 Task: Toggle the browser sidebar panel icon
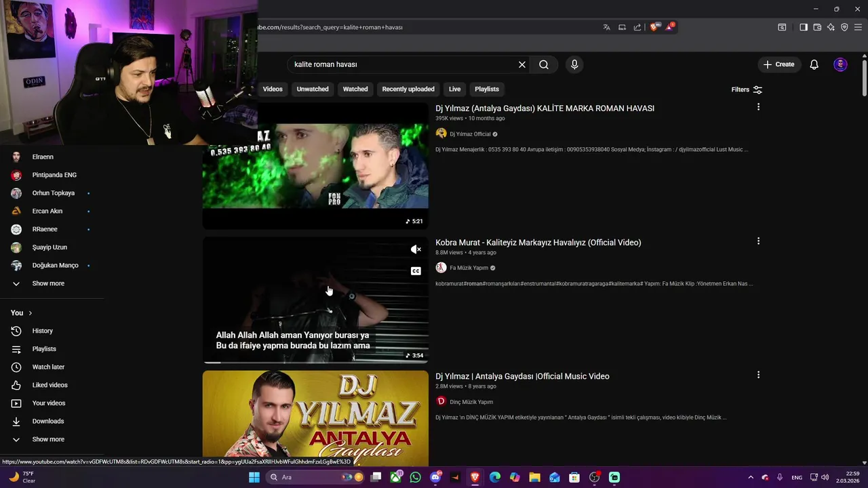click(804, 27)
